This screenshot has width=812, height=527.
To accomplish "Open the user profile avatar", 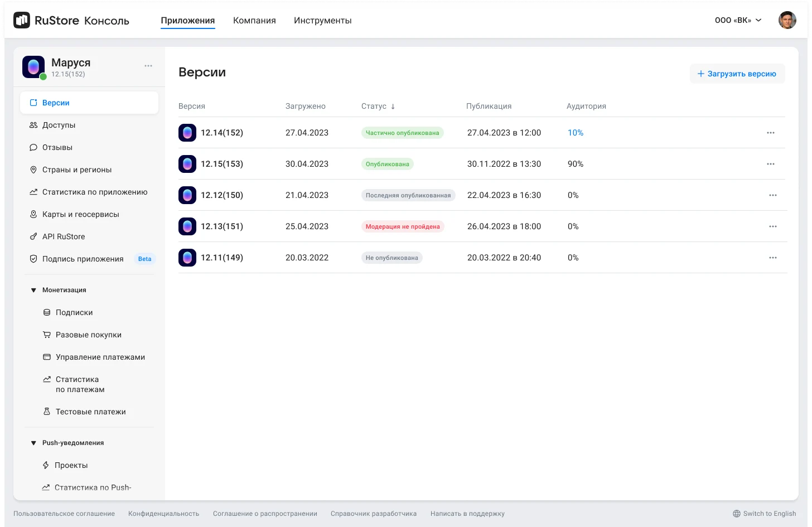I will point(787,21).
